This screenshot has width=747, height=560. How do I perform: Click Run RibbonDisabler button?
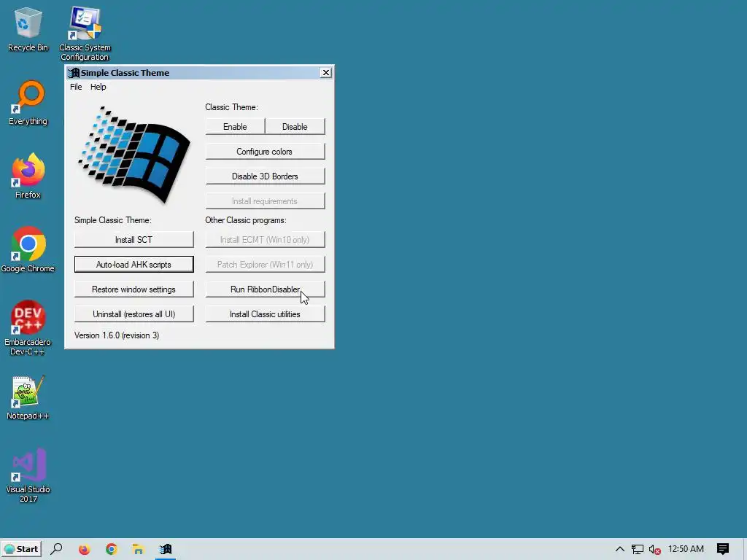point(265,289)
